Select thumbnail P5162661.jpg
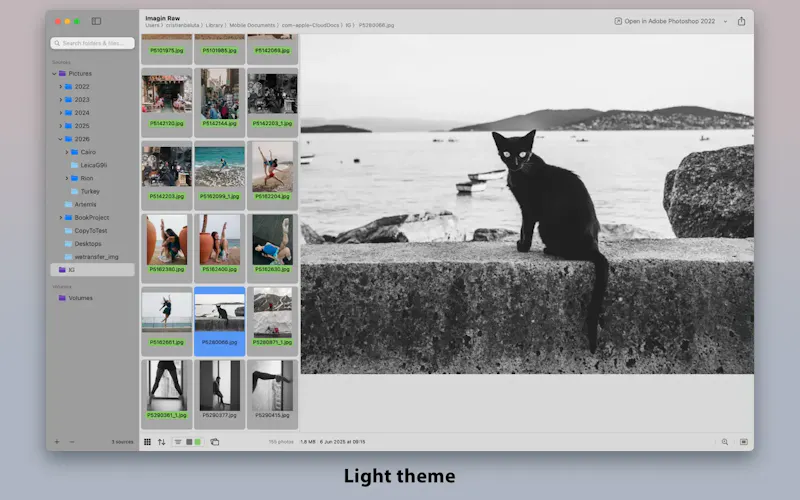Image resolution: width=800 pixels, height=500 pixels. pyautogui.click(x=167, y=321)
